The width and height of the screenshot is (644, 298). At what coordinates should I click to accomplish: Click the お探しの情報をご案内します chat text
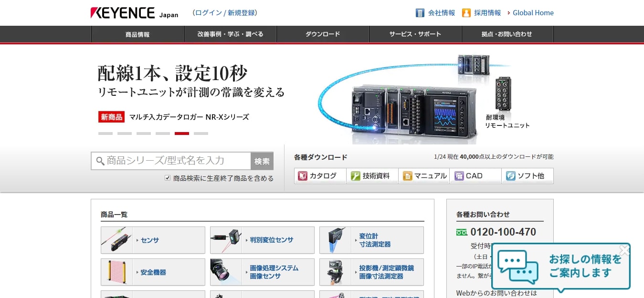click(585, 266)
